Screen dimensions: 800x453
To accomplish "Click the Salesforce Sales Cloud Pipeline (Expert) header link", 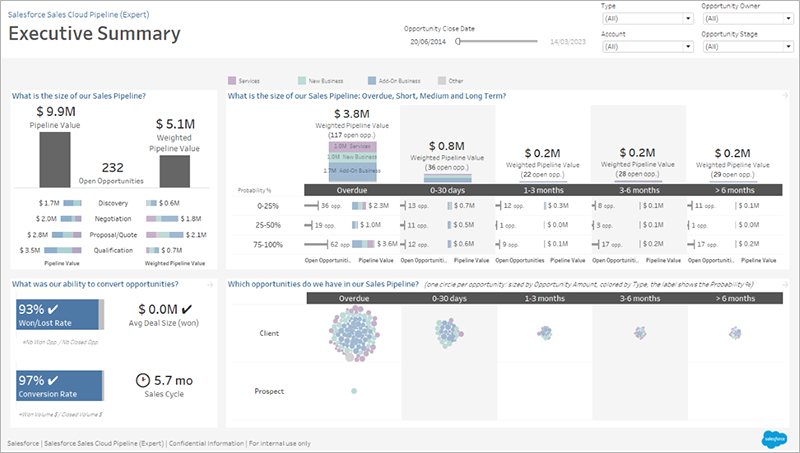I will click(x=79, y=15).
